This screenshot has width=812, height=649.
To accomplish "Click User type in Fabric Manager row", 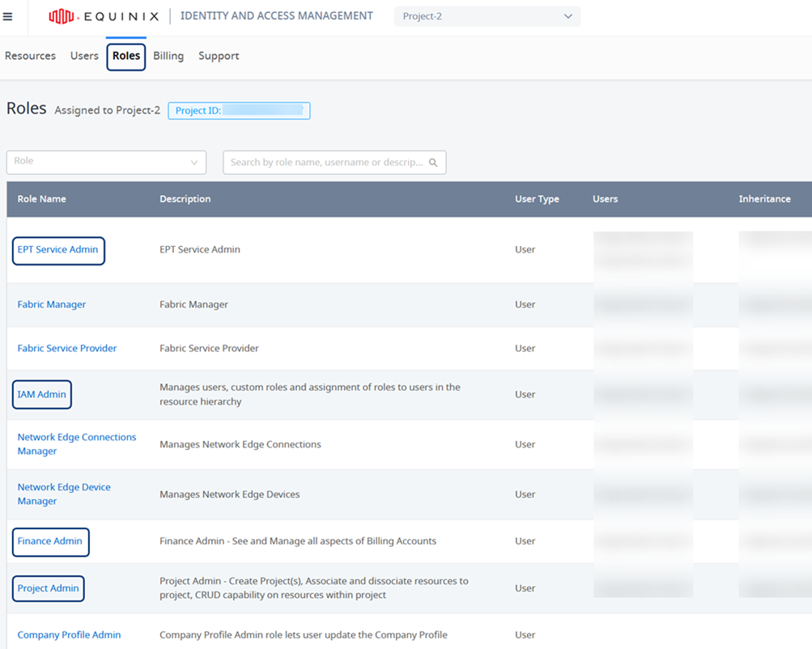I will [525, 304].
